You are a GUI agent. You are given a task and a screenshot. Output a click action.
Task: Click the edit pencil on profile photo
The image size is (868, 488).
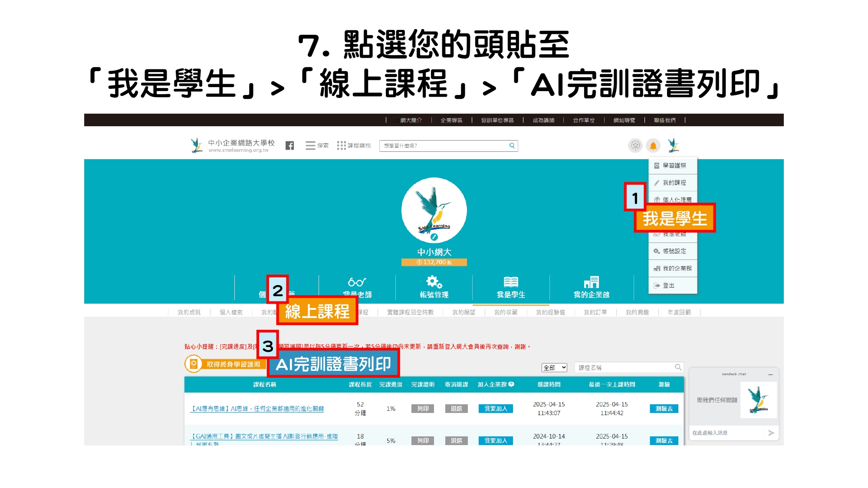tap(434, 237)
